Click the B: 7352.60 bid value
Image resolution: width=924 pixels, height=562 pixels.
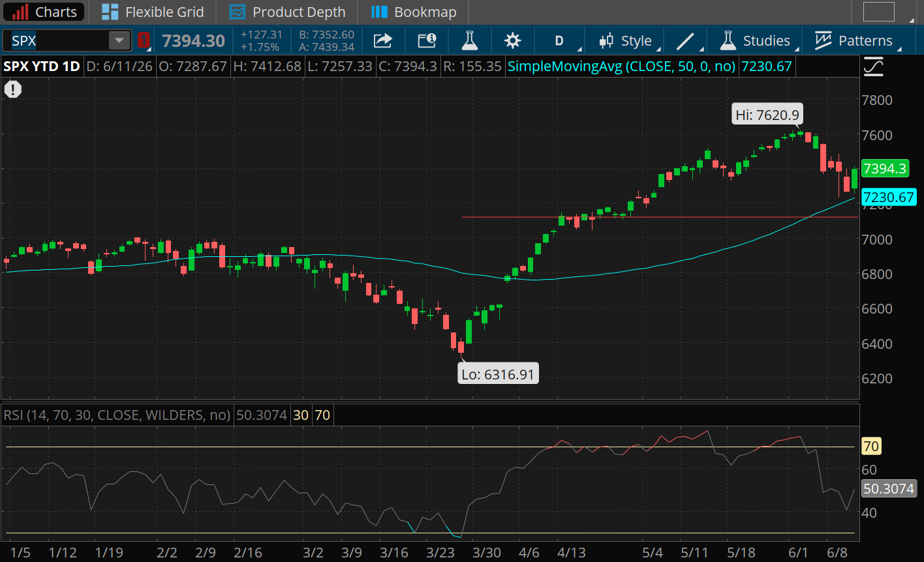tap(326, 35)
